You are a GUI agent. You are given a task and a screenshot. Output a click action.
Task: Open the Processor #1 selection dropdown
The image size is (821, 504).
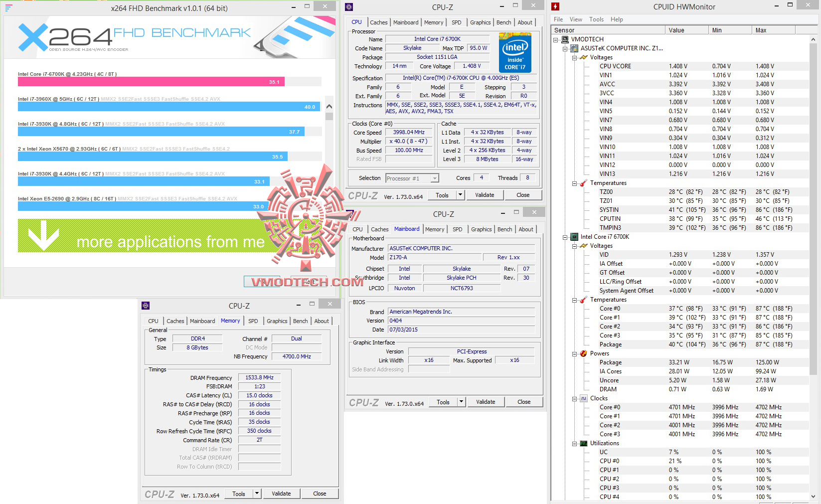(435, 178)
